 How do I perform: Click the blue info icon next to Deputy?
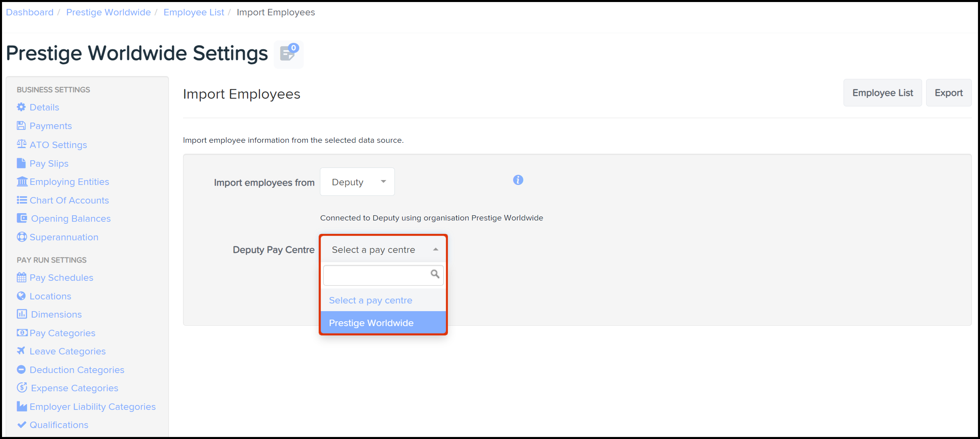[518, 180]
